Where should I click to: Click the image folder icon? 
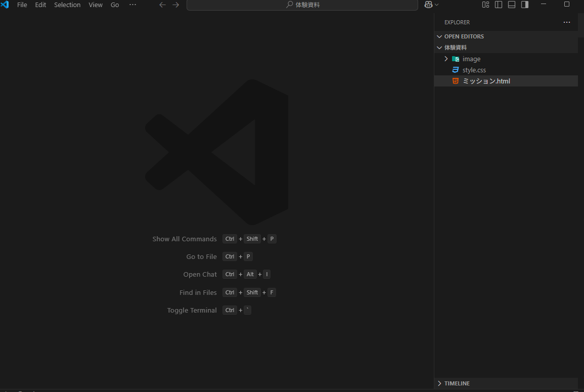(456, 59)
